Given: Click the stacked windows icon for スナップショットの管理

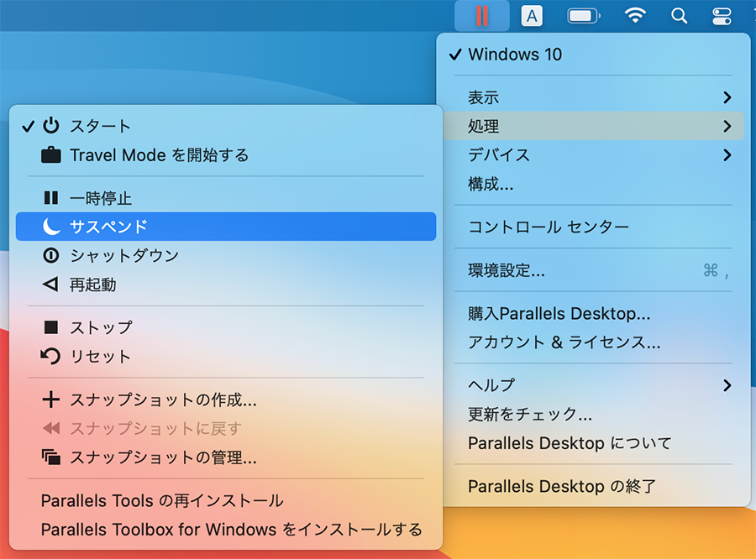Looking at the screenshot, I should [x=51, y=457].
